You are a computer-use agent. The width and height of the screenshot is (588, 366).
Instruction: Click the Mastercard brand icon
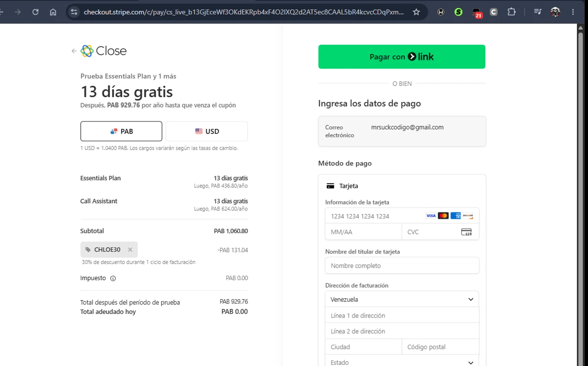pyautogui.click(x=443, y=216)
